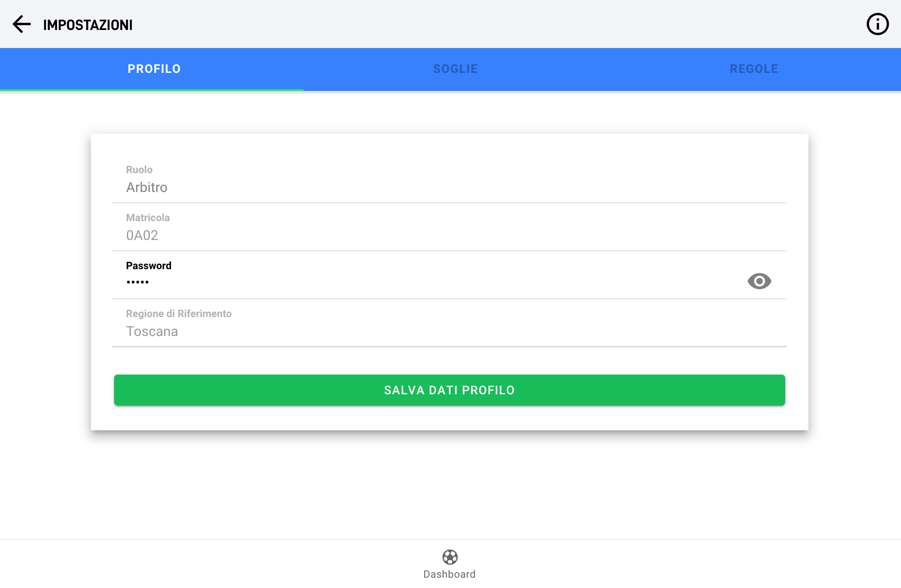The width and height of the screenshot is (901, 588).
Task: Click the Matricola field label
Action: tap(147, 218)
